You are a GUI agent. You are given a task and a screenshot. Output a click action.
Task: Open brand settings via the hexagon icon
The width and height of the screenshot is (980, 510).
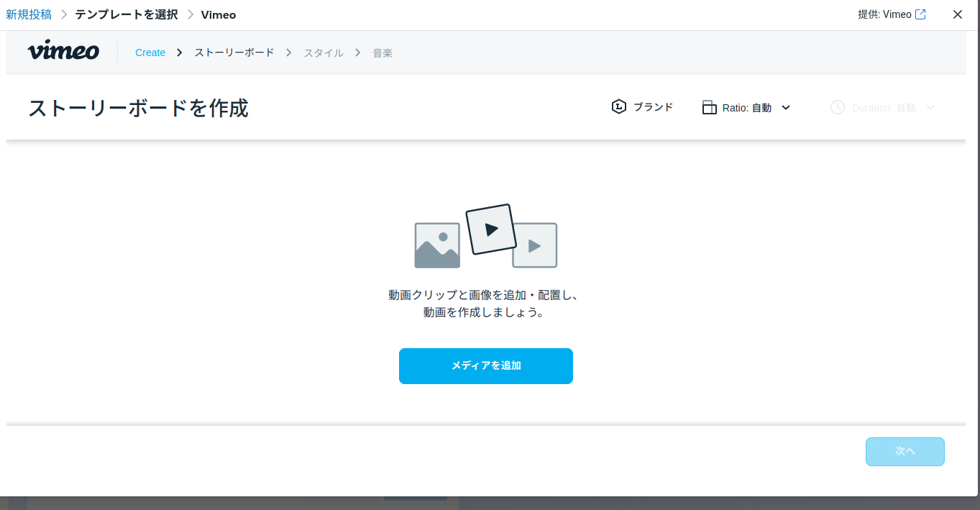619,106
